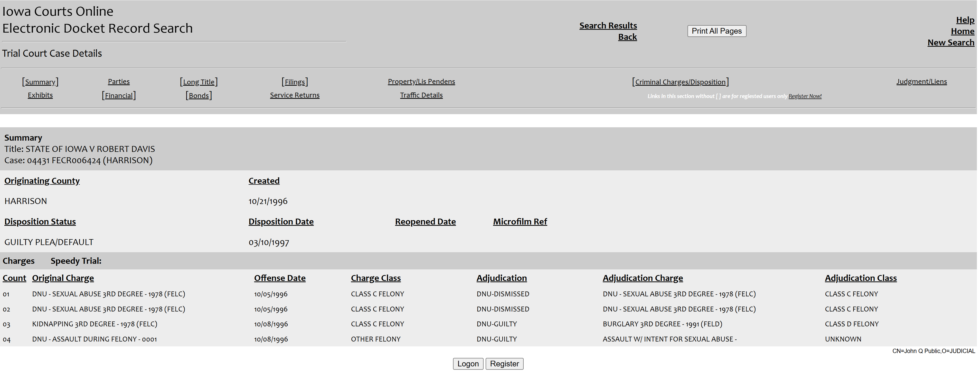Viewport: 980px width, 371px height.
Task: Click CLASS D FELONY adjudication class
Action: [x=852, y=324]
